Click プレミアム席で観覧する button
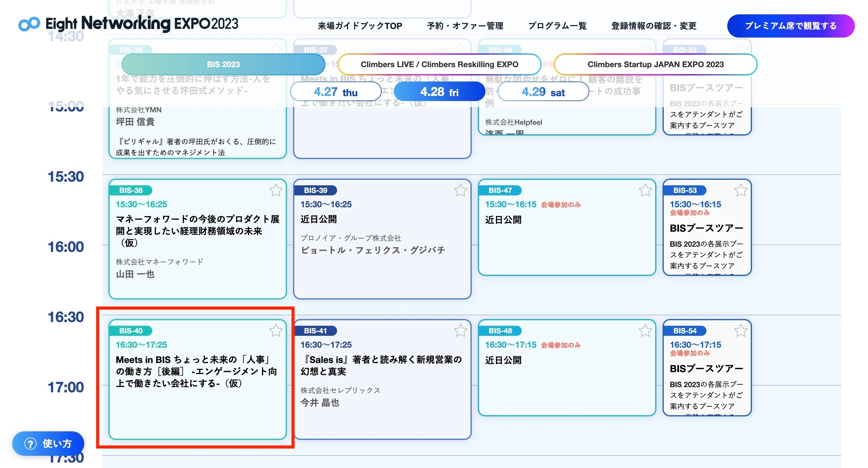This screenshot has height=468, width=868. (790, 26)
